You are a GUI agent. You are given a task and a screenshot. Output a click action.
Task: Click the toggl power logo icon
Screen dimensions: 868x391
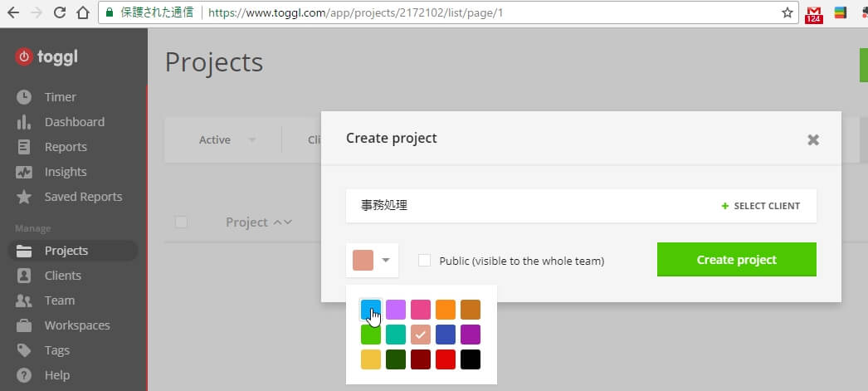pos(24,56)
